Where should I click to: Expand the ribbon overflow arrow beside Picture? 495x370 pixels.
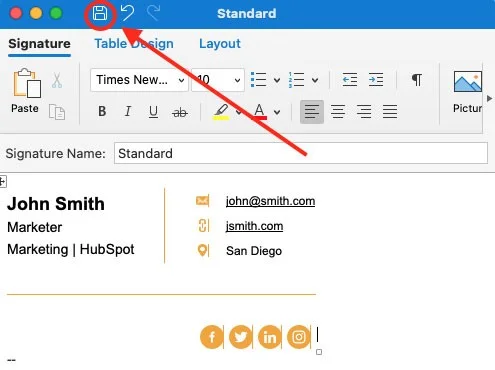pyautogui.click(x=489, y=98)
